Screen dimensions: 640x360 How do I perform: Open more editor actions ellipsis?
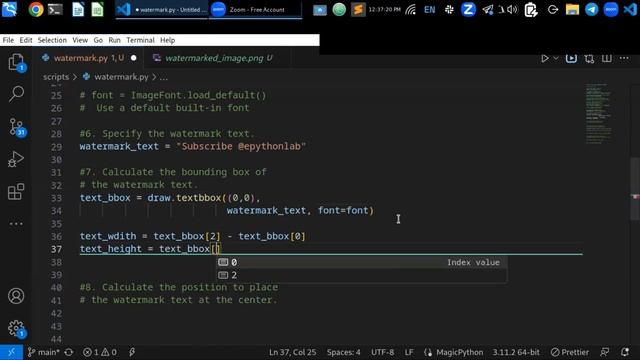pyautogui.click(x=624, y=58)
